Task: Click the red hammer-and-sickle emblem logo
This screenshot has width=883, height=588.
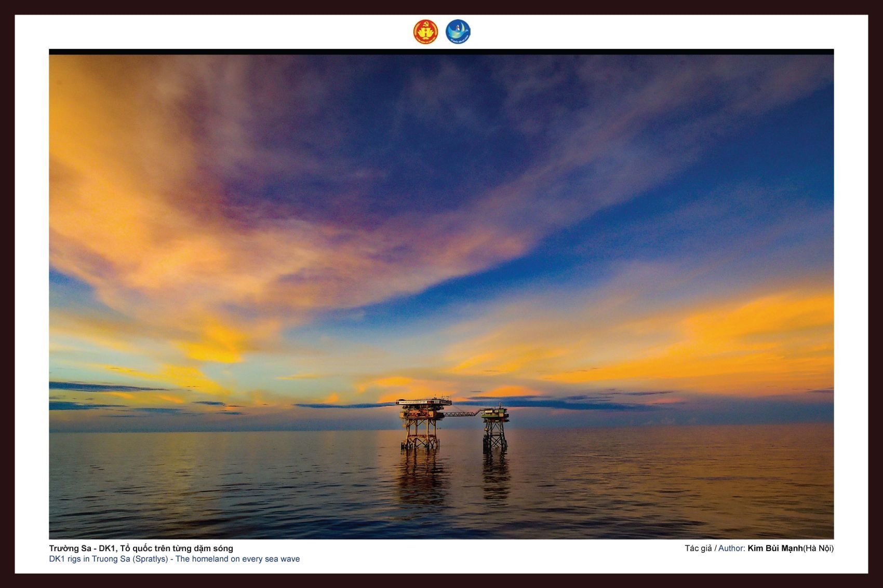Action: pyautogui.click(x=425, y=32)
